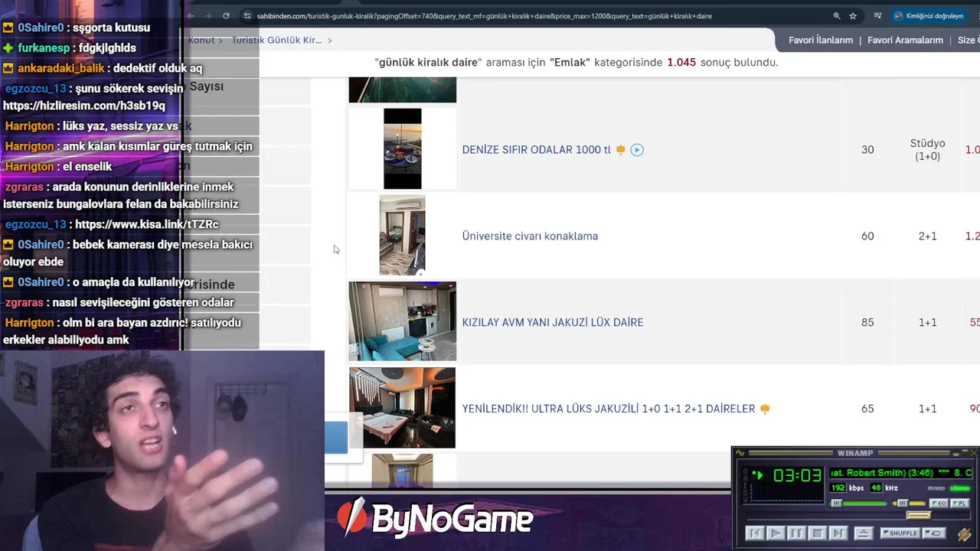Toggle Winamp PL playlist window

959,503
